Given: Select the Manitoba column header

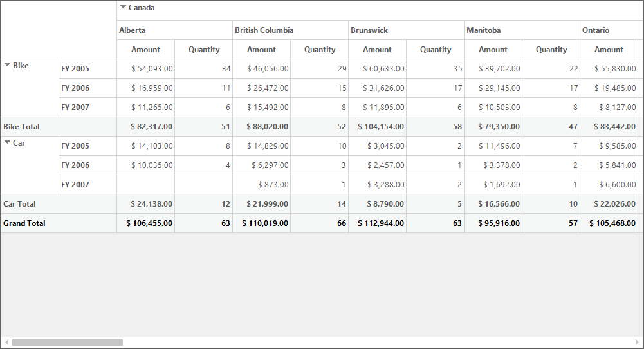Looking at the screenshot, I should click(x=522, y=30).
